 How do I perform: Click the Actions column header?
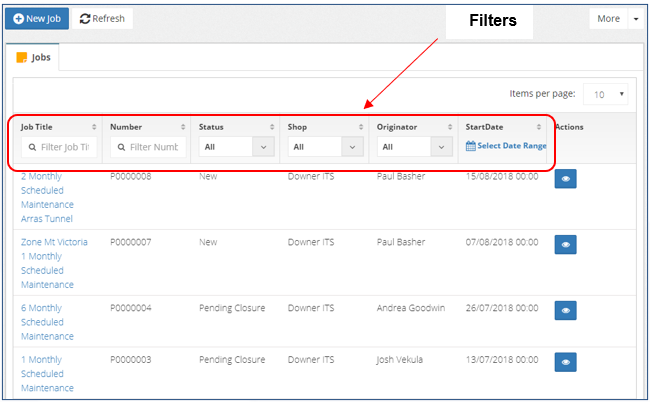pyautogui.click(x=569, y=127)
